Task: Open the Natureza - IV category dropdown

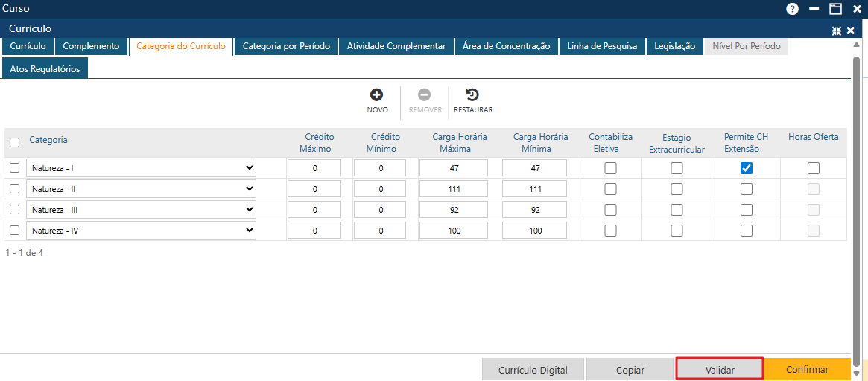Action: pos(141,230)
